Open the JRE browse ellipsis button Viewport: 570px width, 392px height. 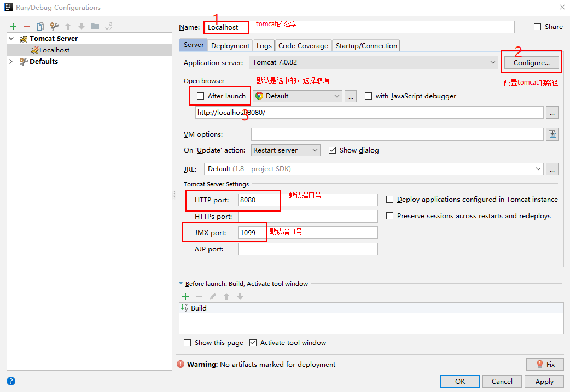[x=552, y=169]
